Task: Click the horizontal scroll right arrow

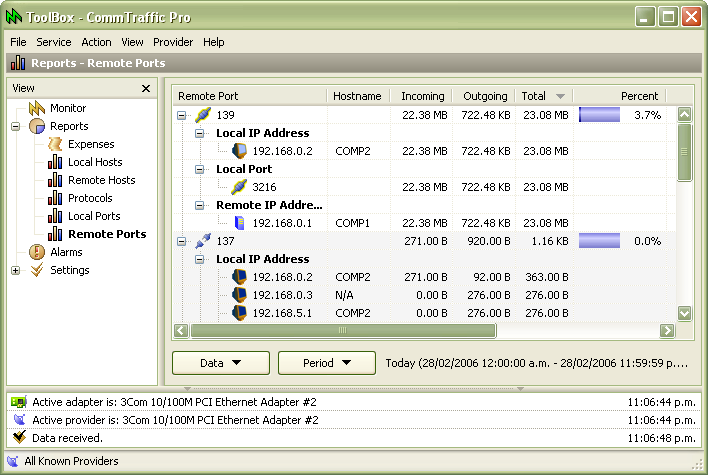Action: 667,331
